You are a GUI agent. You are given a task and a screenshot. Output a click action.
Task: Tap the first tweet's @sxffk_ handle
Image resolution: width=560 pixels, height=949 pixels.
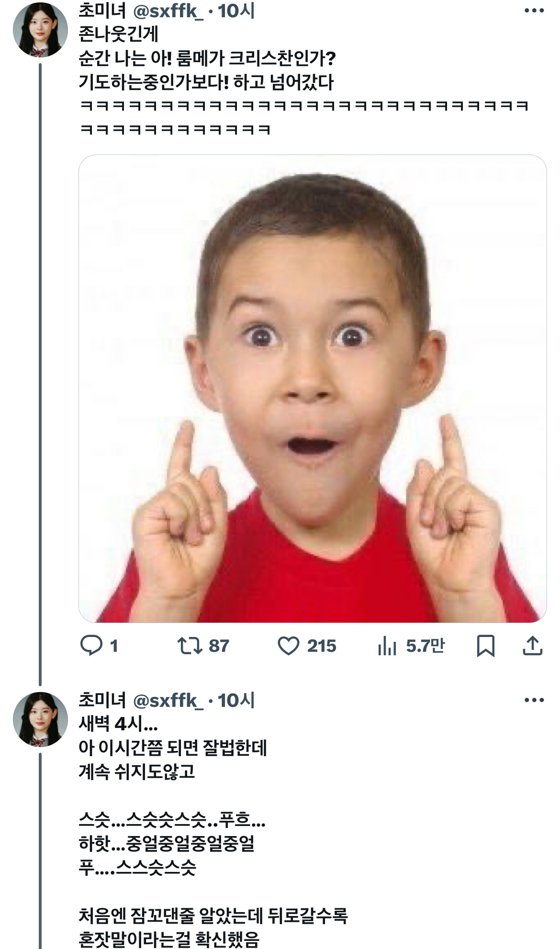point(168,11)
